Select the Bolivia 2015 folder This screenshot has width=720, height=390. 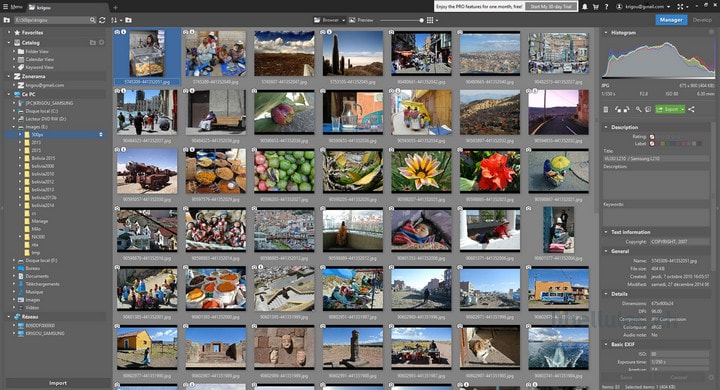point(43,158)
